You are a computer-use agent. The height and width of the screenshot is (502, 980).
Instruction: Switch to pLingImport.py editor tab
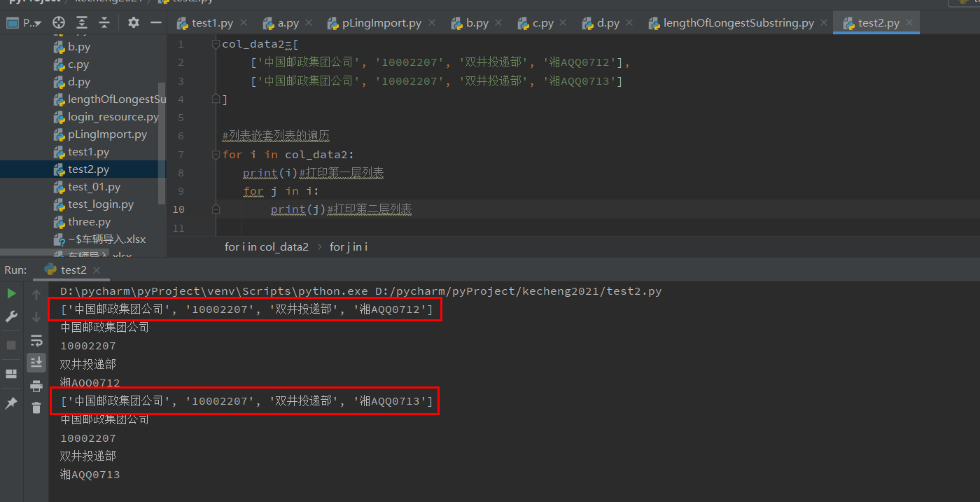381,23
